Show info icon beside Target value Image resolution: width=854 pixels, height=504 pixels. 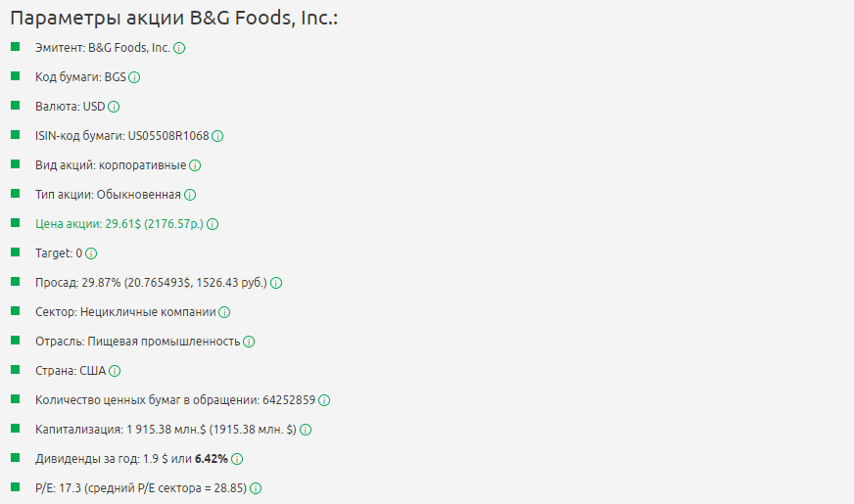91,253
